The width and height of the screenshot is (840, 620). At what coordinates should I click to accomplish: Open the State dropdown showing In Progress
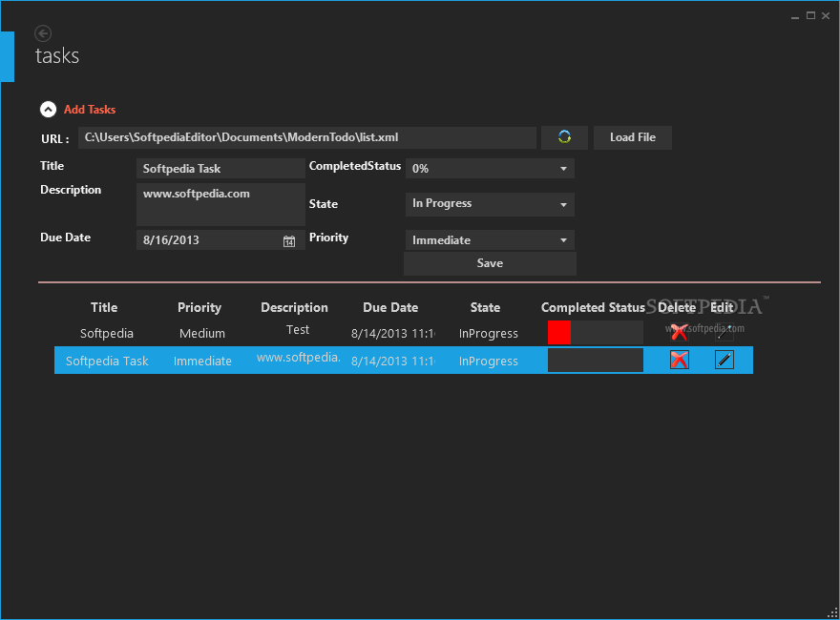490,204
